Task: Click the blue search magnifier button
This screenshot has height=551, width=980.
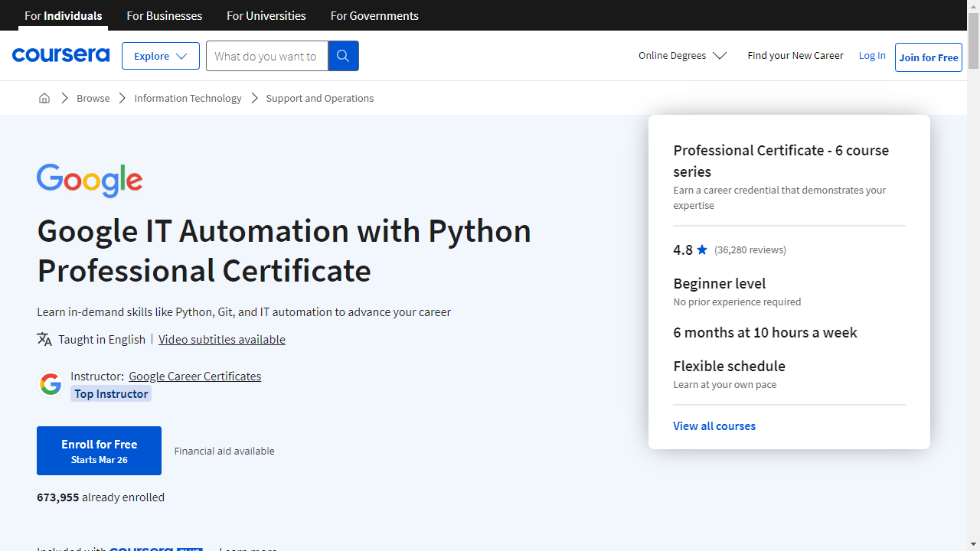Action: 343,56
